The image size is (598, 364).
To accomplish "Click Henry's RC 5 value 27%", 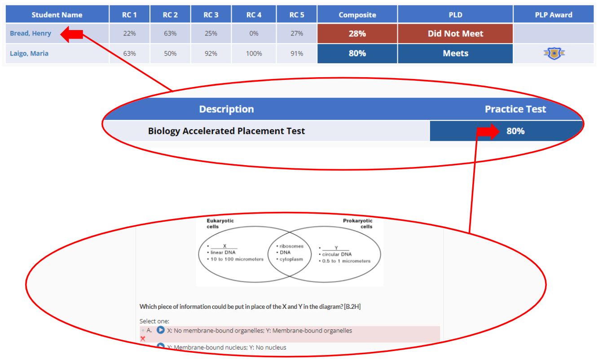I will (x=297, y=34).
